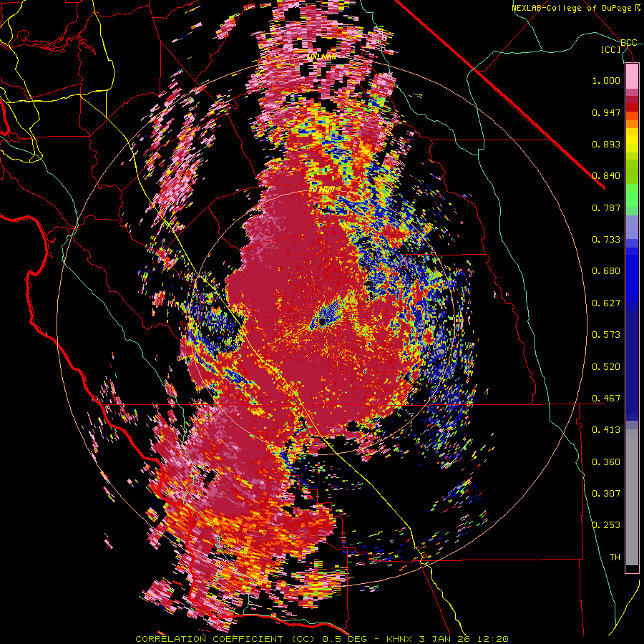644x644 pixels.
Task: Click the [CC] scale header label
Action: pyautogui.click(x=611, y=49)
